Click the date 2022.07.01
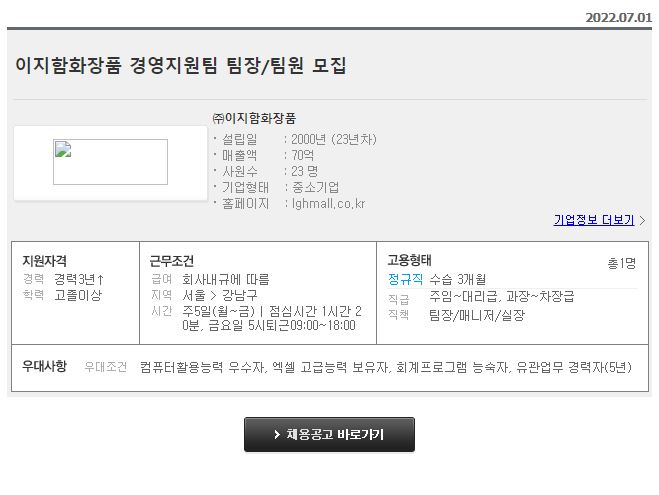The image size is (659, 495). click(619, 18)
